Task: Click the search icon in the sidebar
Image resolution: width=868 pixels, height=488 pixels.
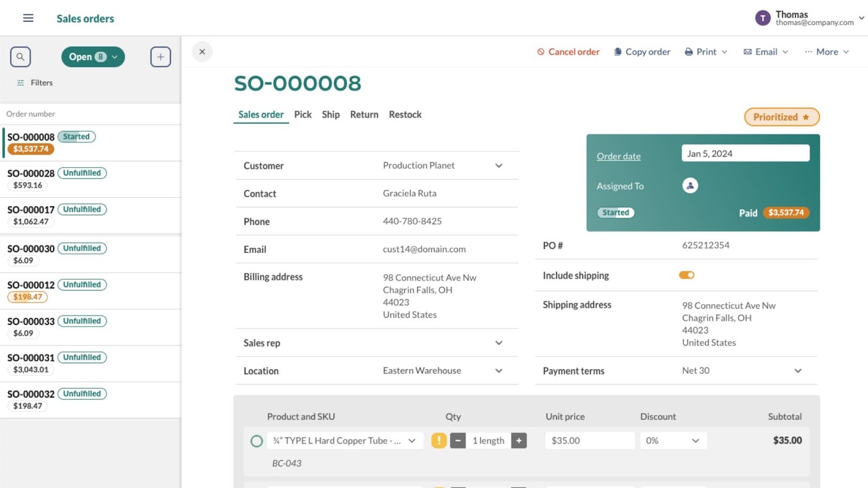Action: [x=21, y=56]
